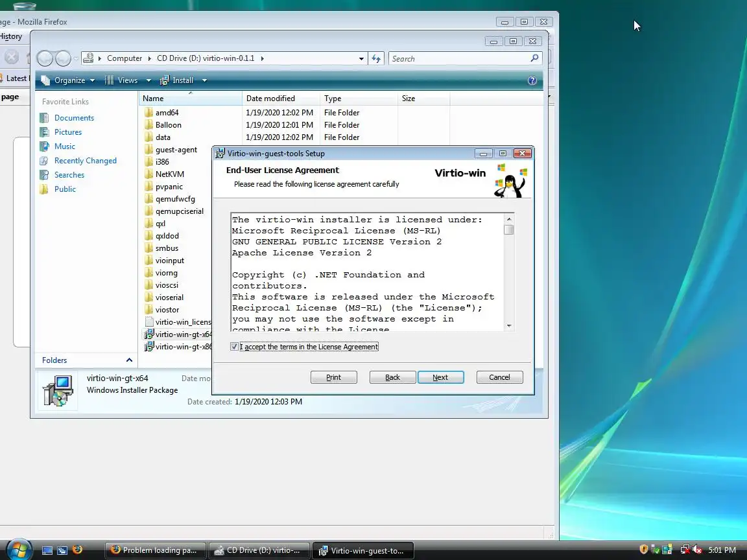Switch to Problem loading page taskbar button
The height and width of the screenshot is (560, 747).
(156, 550)
